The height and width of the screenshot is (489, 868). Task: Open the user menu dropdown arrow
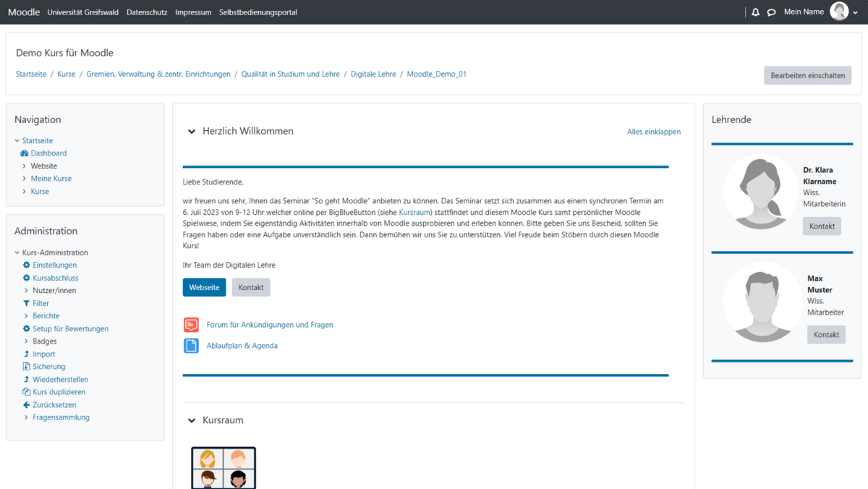[856, 12]
